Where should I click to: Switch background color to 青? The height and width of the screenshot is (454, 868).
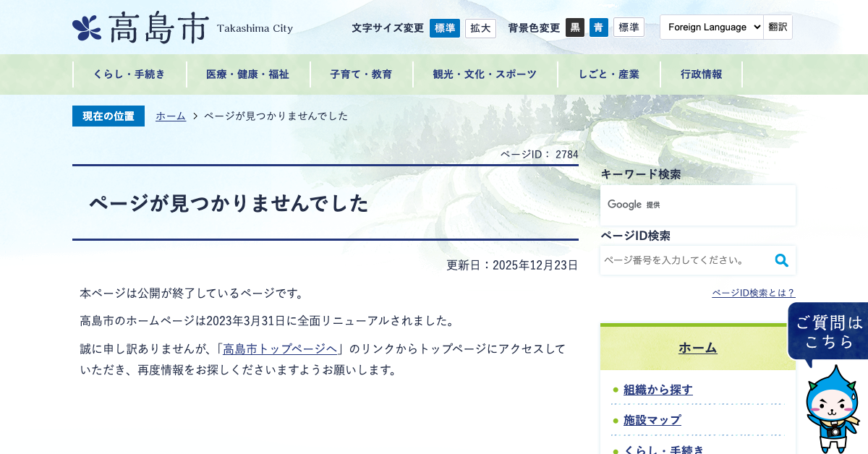[599, 27]
